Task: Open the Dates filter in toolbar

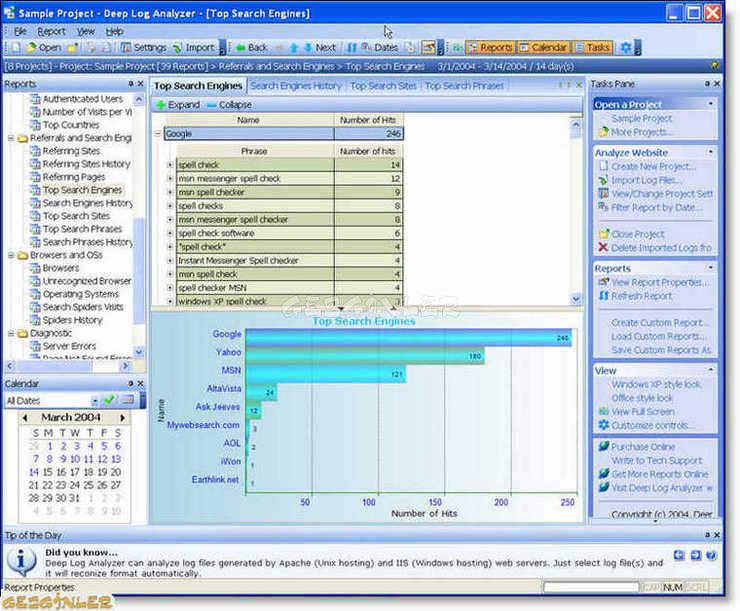Action: [380, 48]
